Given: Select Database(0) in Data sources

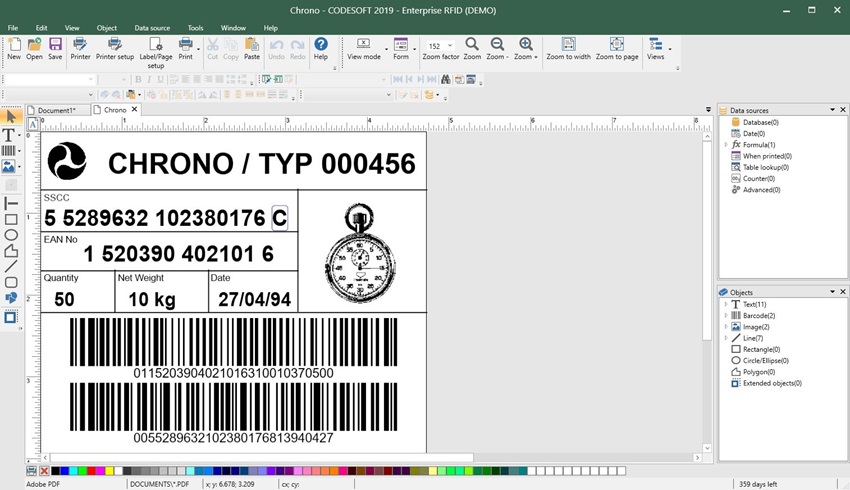Looking at the screenshot, I should pos(761,122).
